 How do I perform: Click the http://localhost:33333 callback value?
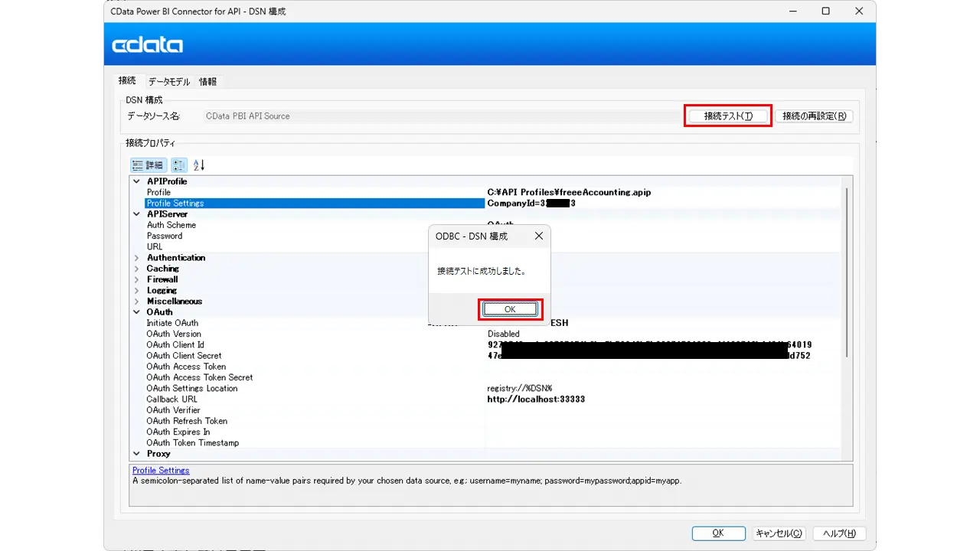point(536,399)
